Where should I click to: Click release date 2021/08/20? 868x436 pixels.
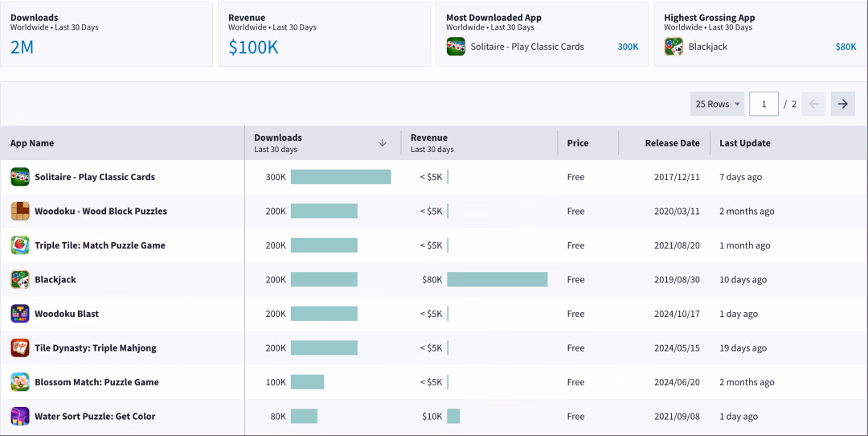(x=677, y=245)
